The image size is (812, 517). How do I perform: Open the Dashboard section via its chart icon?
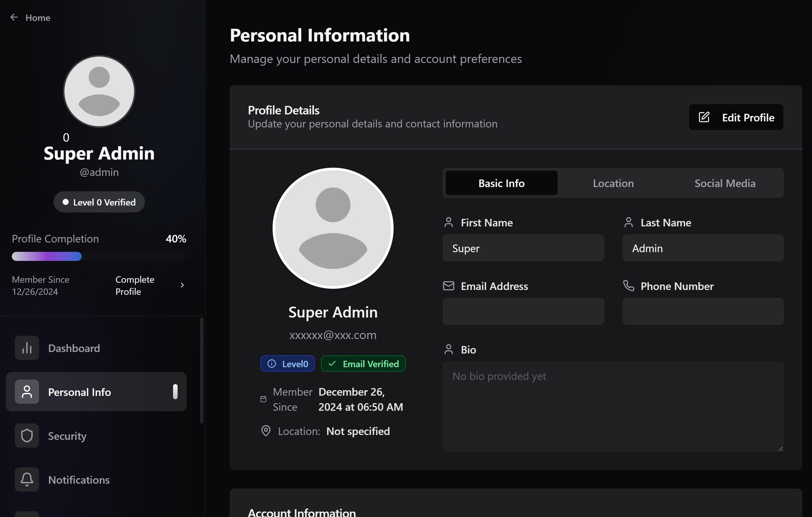tap(27, 347)
